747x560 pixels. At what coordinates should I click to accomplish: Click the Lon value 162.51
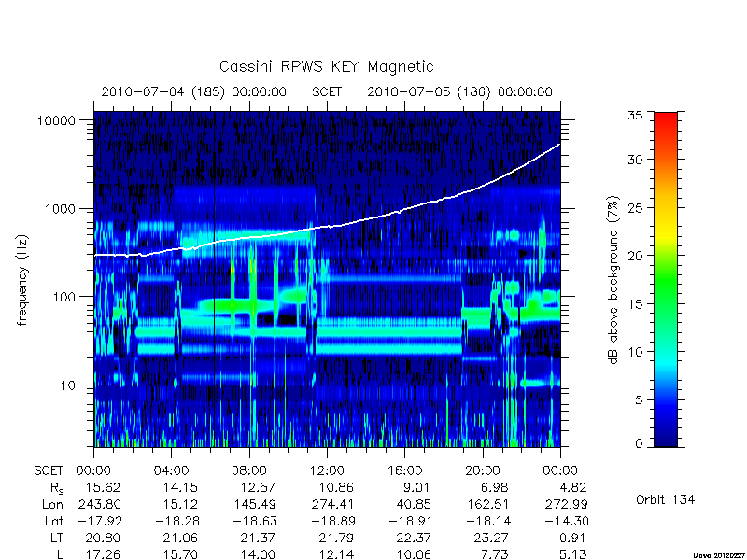(x=487, y=504)
